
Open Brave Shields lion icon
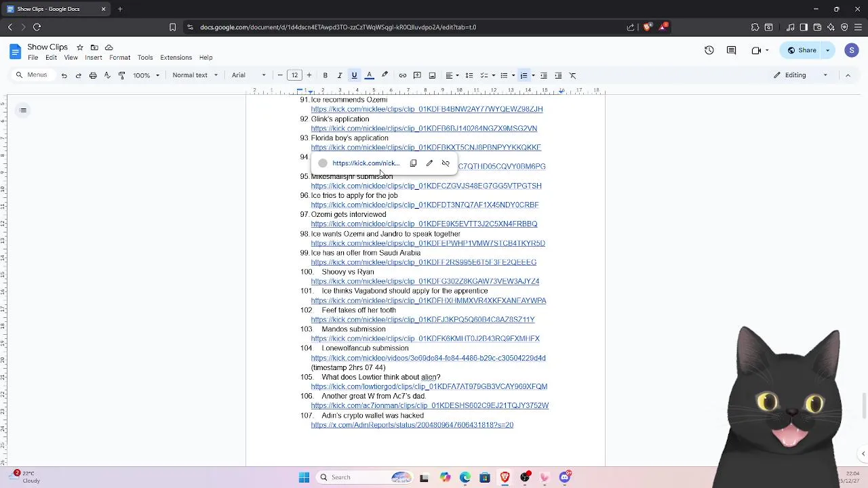[647, 27]
